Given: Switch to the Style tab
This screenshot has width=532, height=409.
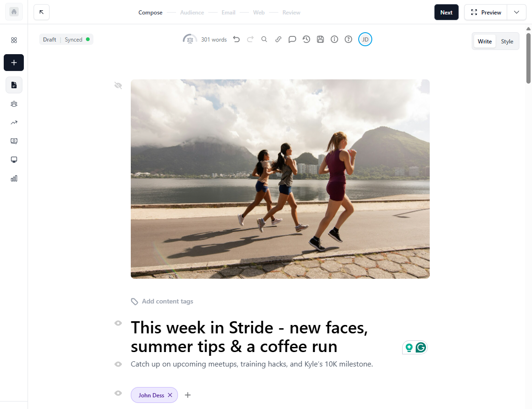Looking at the screenshot, I should [507, 42].
